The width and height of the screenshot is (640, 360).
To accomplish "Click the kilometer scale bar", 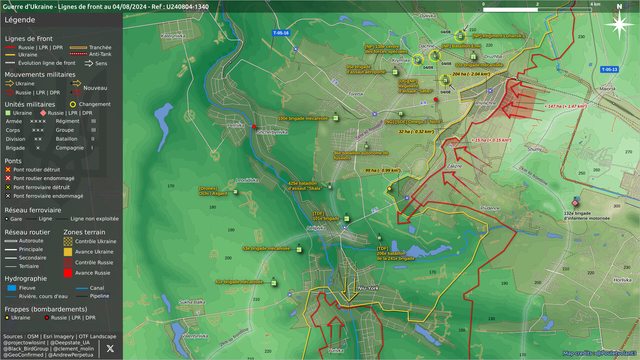I will (x=537, y=9).
